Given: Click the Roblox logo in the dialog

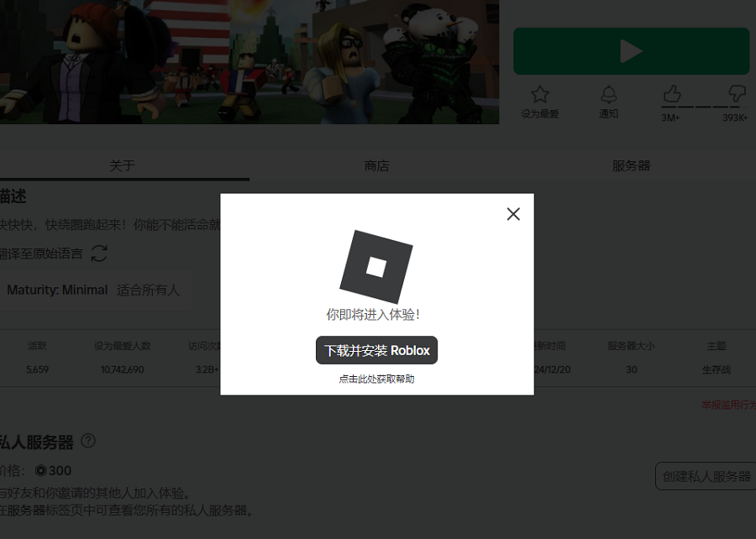Looking at the screenshot, I should coord(376,266).
